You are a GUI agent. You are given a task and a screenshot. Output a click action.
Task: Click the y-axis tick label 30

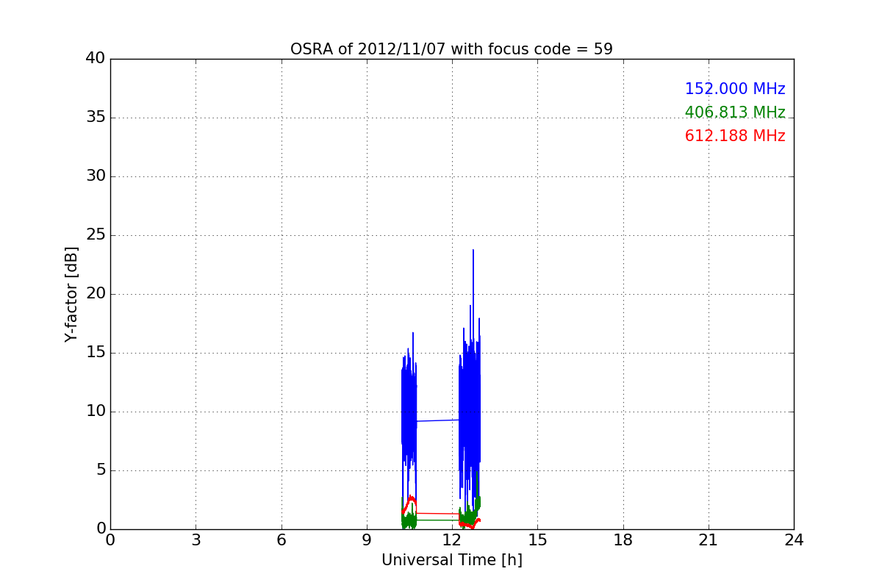click(x=96, y=176)
